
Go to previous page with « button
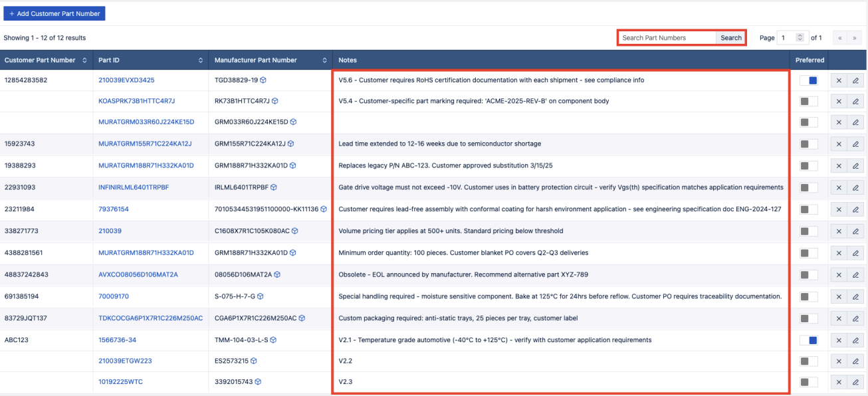[x=841, y=38]
